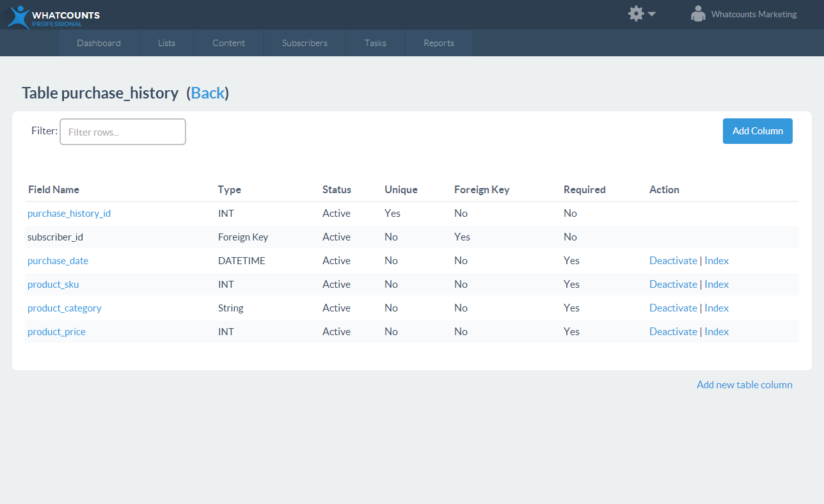
Task: Open the Reports tab
Action: tap(439, 43)
